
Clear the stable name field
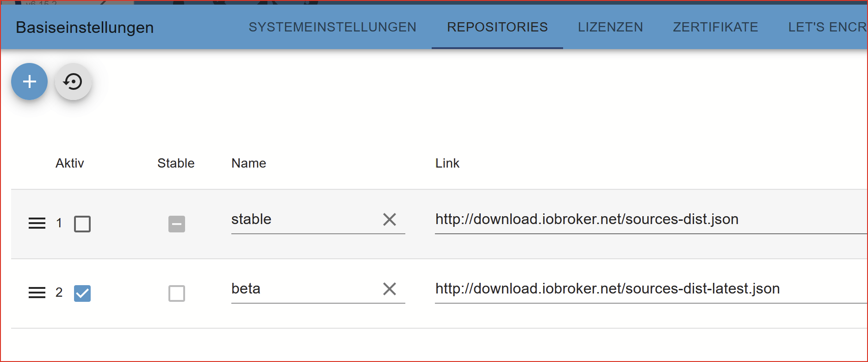[x=390, y=219]
